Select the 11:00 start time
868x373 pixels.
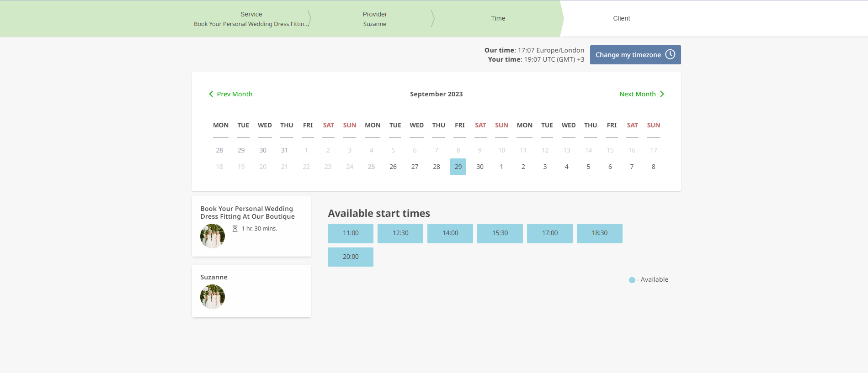351,233
